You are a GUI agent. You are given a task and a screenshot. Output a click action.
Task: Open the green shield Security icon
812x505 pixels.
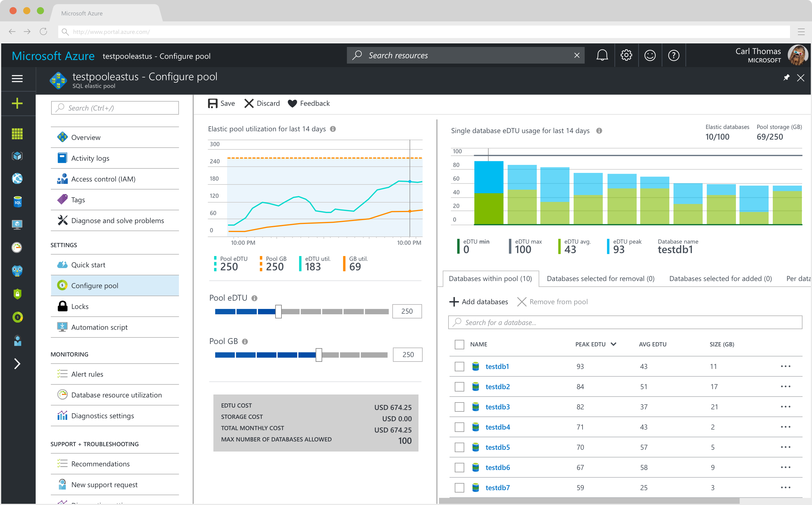[x=17, y=294]
